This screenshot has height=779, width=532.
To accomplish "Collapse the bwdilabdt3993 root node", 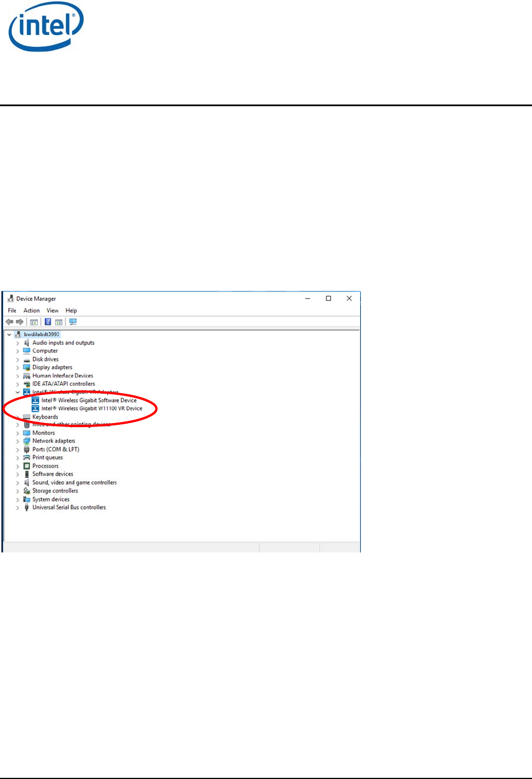I will [x=9, y=334].
